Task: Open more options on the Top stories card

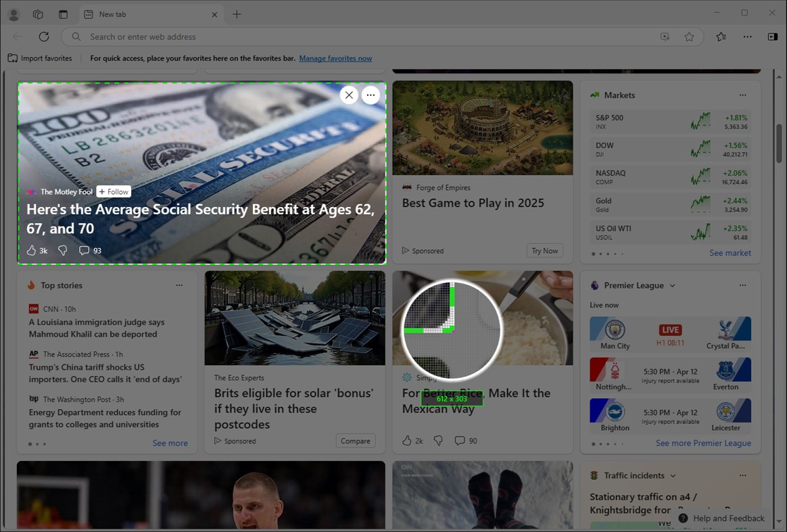Action: click(179, 285)
